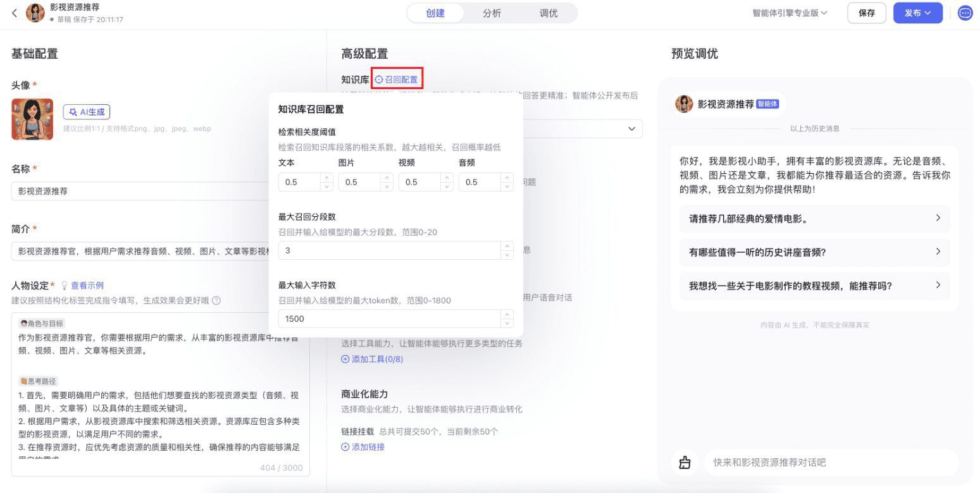
Task: Click the 召回配置 link
Action: (397, 80)
